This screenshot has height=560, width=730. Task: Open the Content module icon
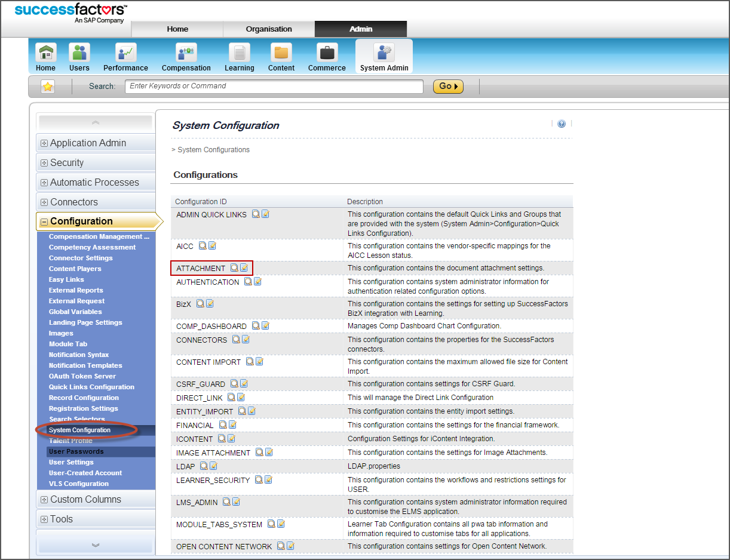pyautogui.click(x=281, y=53)
